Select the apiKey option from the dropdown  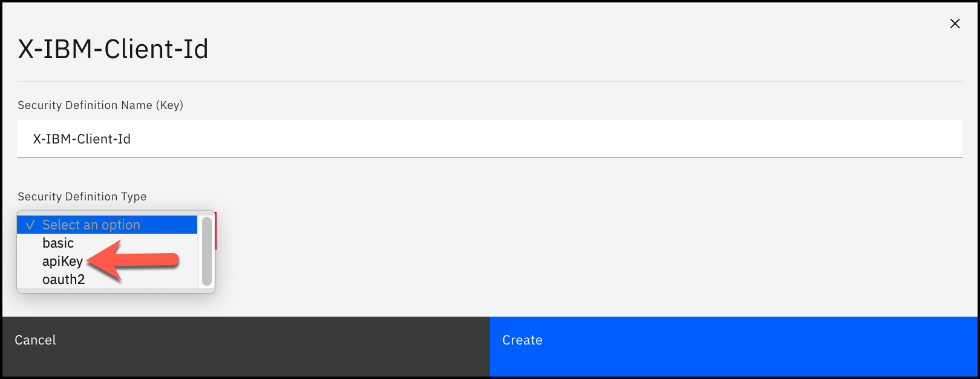[x=61, y=261]
